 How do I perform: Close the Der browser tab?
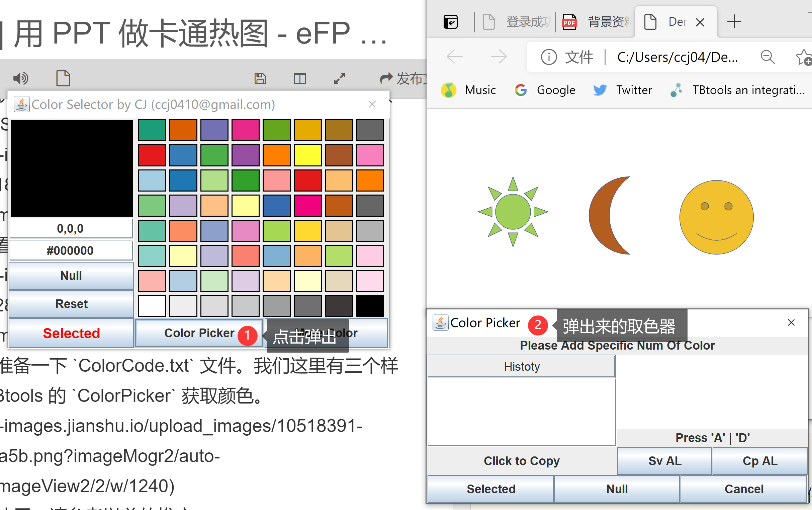[700, 22]
